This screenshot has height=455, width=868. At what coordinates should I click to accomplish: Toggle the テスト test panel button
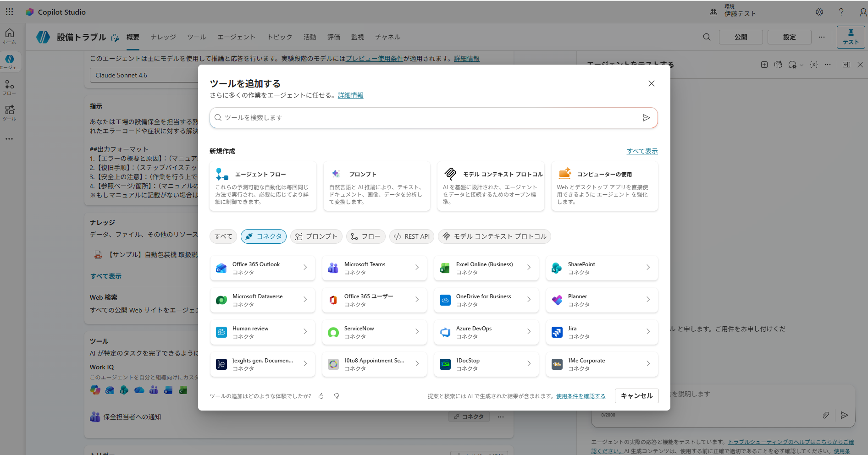[x=851, y=37]
